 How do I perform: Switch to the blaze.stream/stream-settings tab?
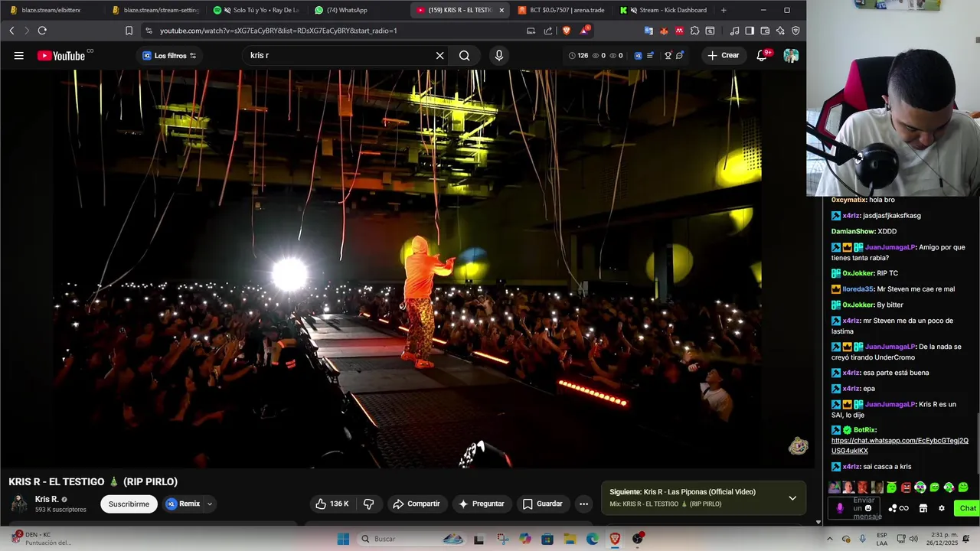pos(156,10)
